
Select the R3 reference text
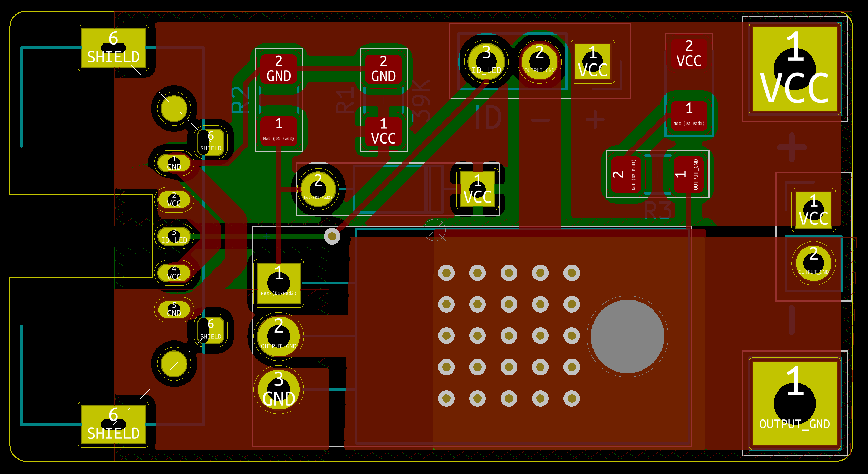(x=658, y=210)
